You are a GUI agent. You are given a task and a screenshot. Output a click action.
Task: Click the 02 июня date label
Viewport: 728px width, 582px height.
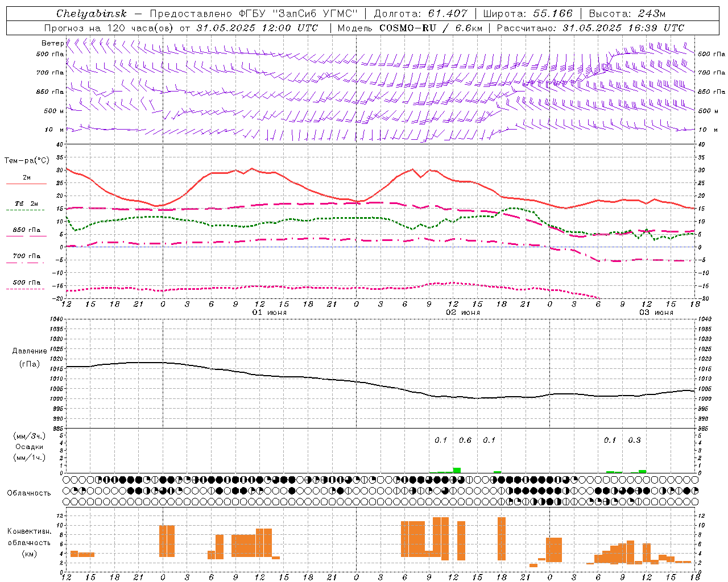tap(463, 313)
